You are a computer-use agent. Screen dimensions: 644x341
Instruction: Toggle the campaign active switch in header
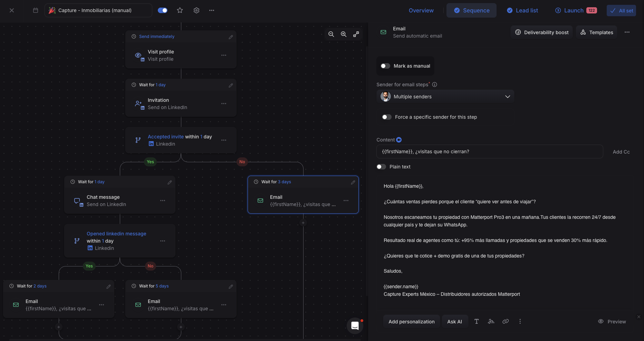[163, 10]
